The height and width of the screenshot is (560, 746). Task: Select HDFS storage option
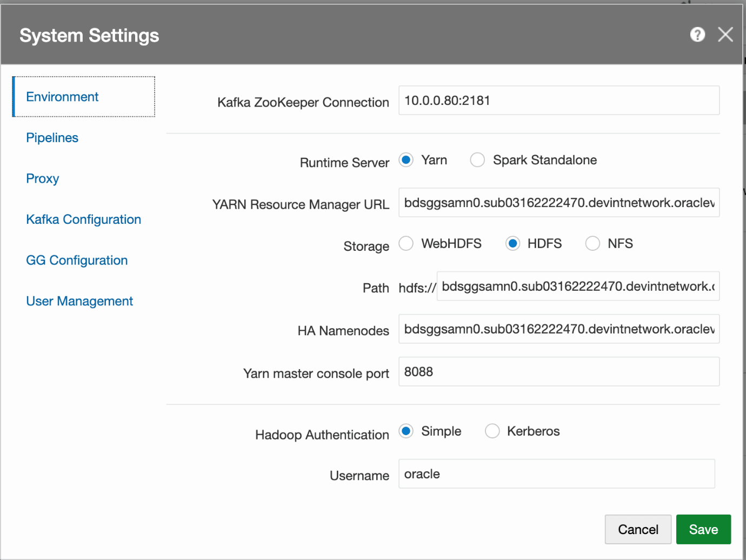[512, 243]
